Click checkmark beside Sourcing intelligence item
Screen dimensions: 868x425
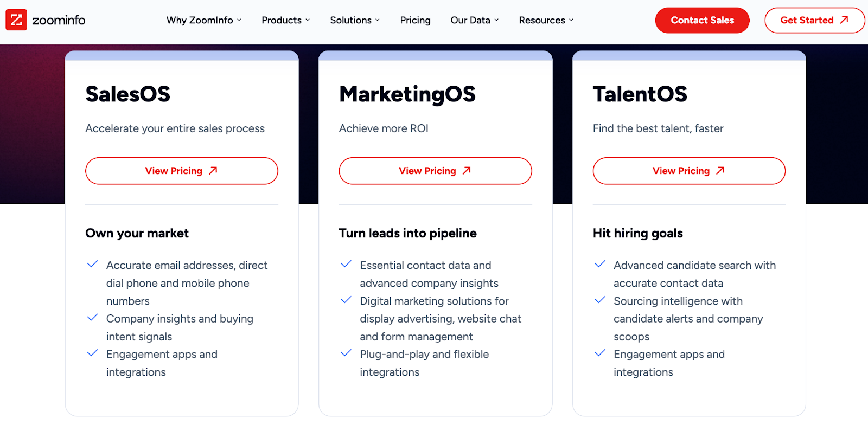click(600, 300)
